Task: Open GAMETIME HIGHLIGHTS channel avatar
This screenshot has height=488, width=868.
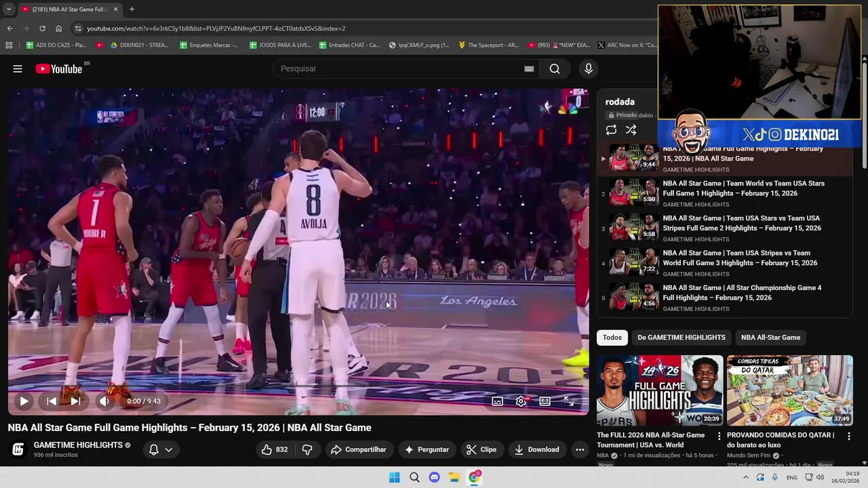Action: coord(18,449)
